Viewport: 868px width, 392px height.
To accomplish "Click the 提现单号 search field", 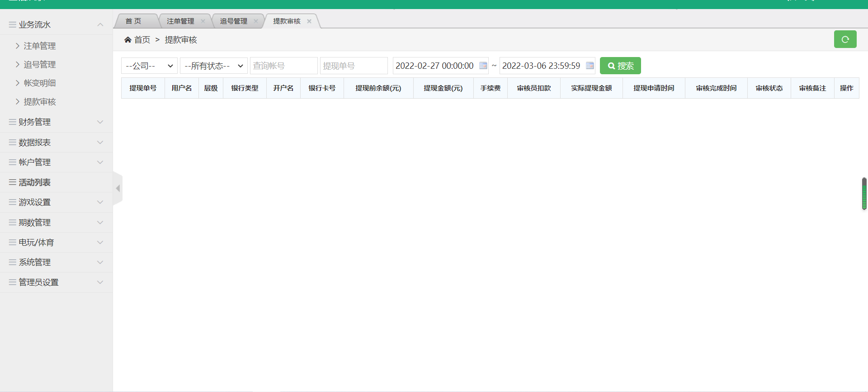I will point(354,66).
